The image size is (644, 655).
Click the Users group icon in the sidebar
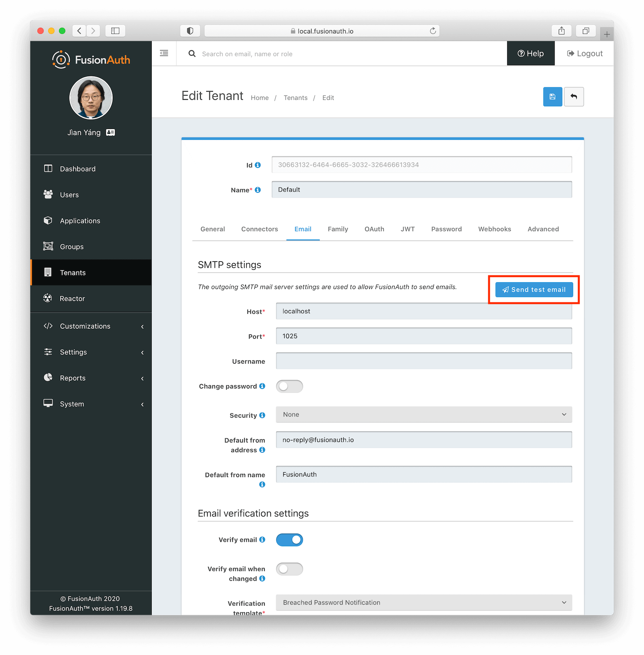point(48,194)
